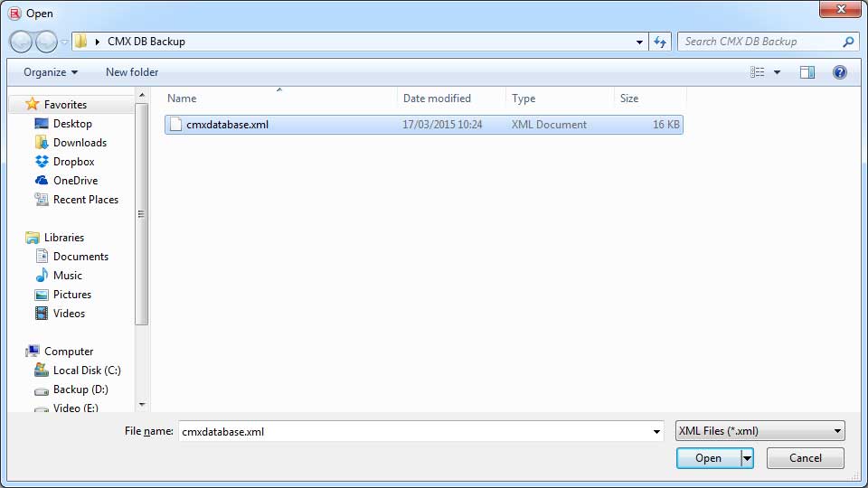Select Downloads folder in sidebar
This screenshot has width=868, height=488.
point(80,143)
